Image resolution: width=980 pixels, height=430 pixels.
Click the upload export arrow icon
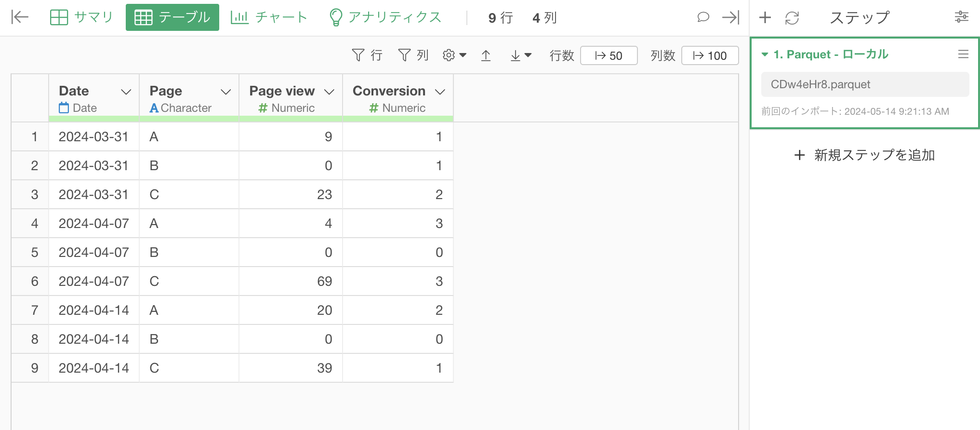pyautogui.click(x=486, y=55)
